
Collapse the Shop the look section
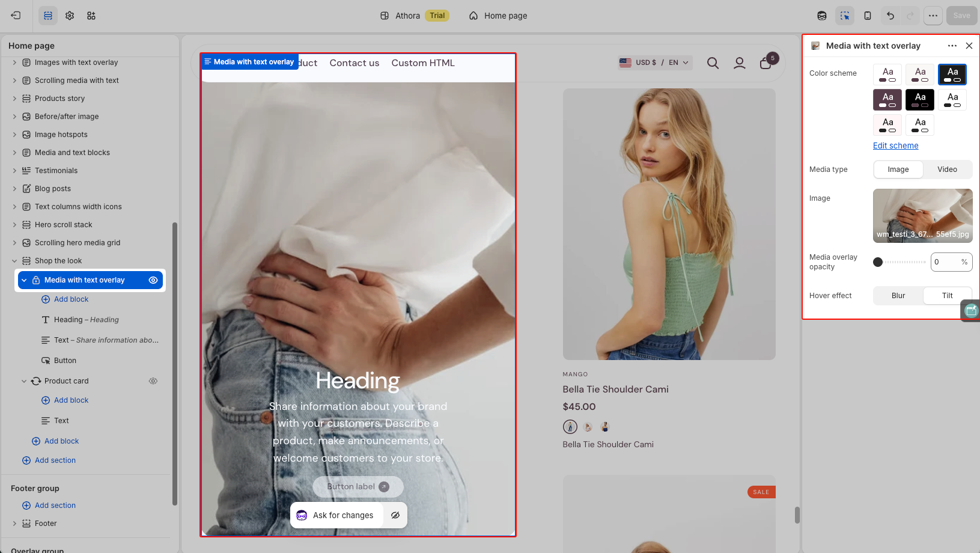click(x=14, y=261)
